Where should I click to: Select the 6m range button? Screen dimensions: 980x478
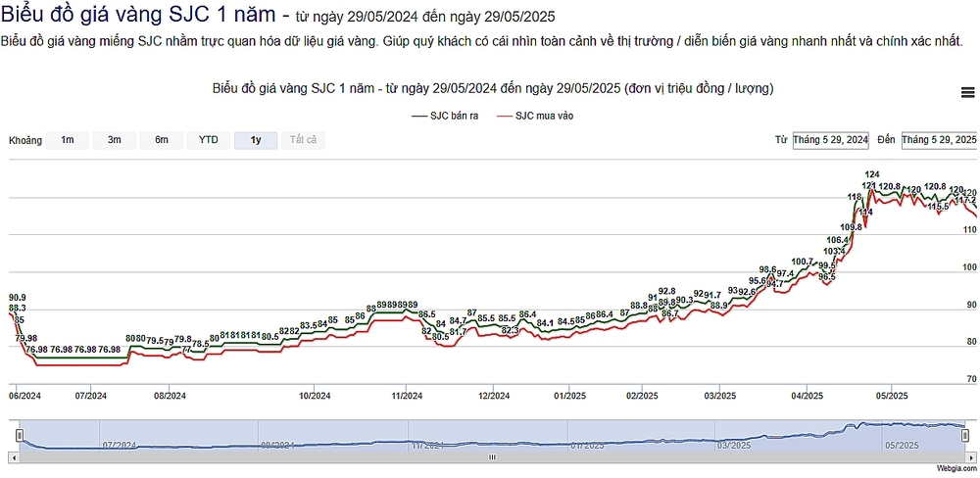click(x=162, y=141)
